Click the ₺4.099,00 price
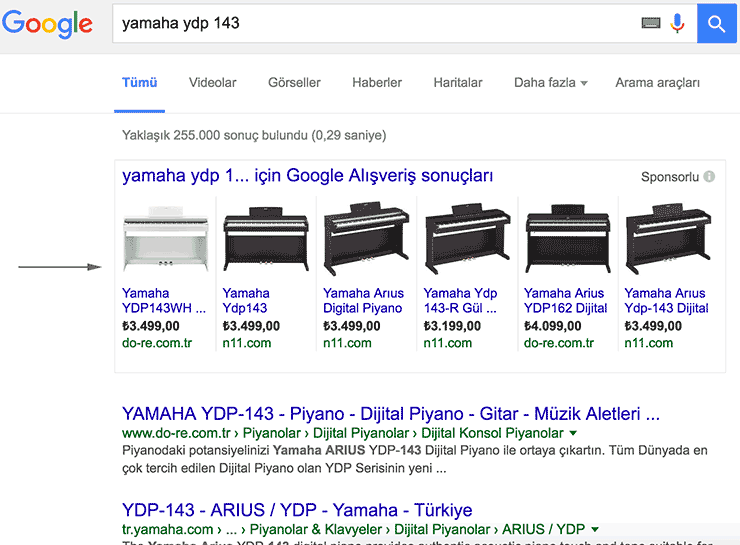 tap(553, 326)
